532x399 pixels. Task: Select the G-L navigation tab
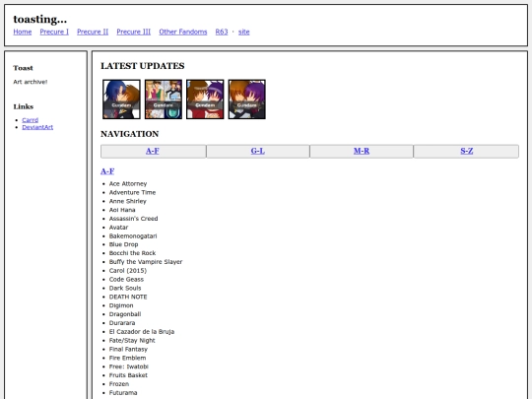258,152
